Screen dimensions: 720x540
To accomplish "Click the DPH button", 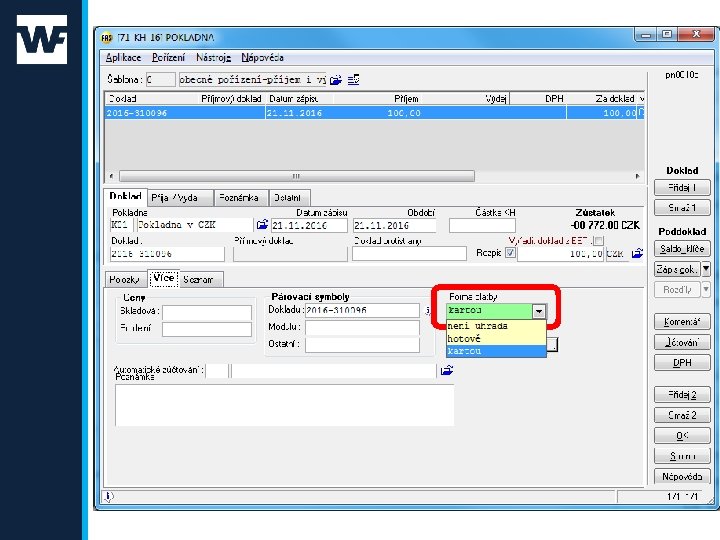I will coord(682,363).
